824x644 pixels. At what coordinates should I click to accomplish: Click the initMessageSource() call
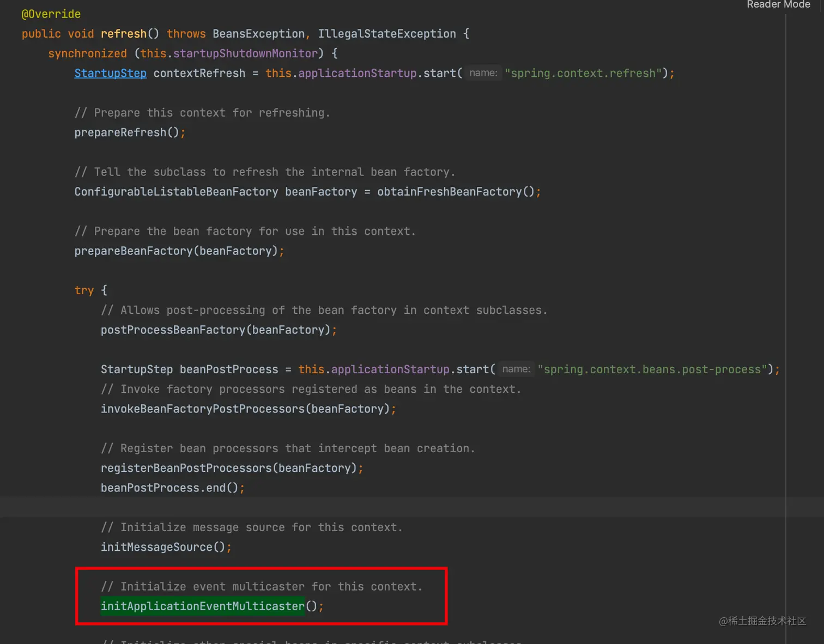pos(163,547)
